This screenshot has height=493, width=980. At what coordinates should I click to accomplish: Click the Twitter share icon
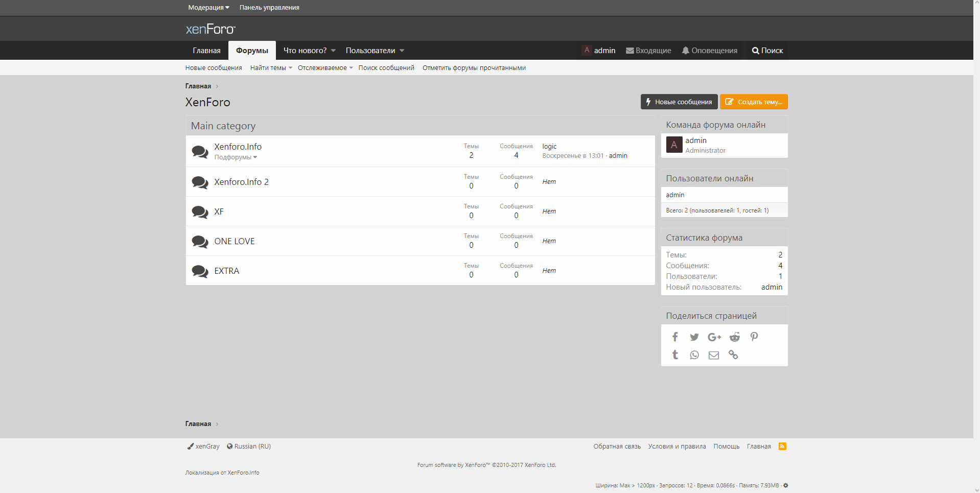(x=694, y=337)
